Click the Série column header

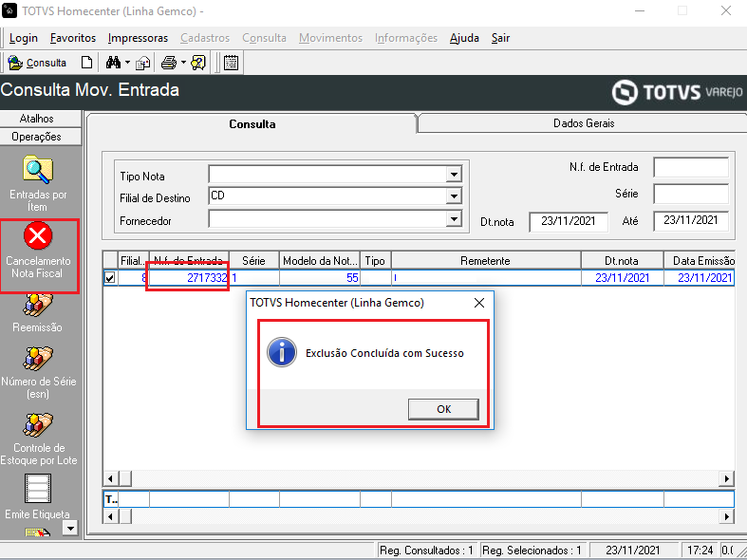pyautogui.click(x=254, y=260)
